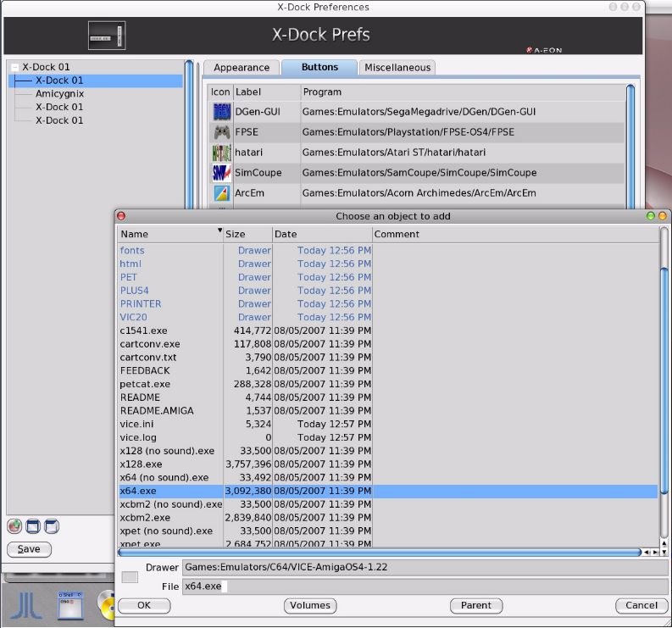
Task: Select the cartconv.exe file
Action: coord(150,344)
